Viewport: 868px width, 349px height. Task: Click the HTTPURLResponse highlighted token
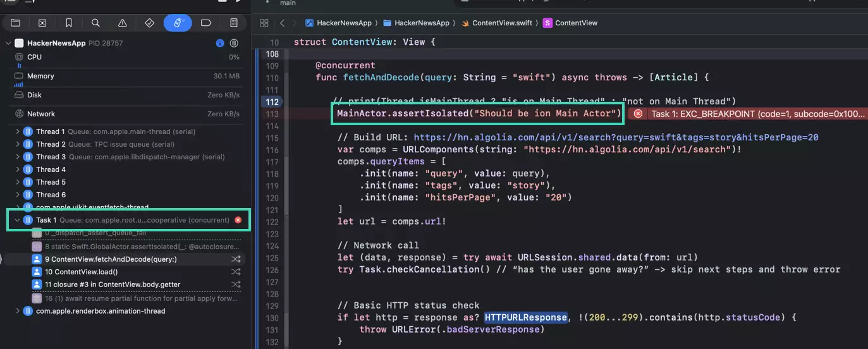point(526,317)
